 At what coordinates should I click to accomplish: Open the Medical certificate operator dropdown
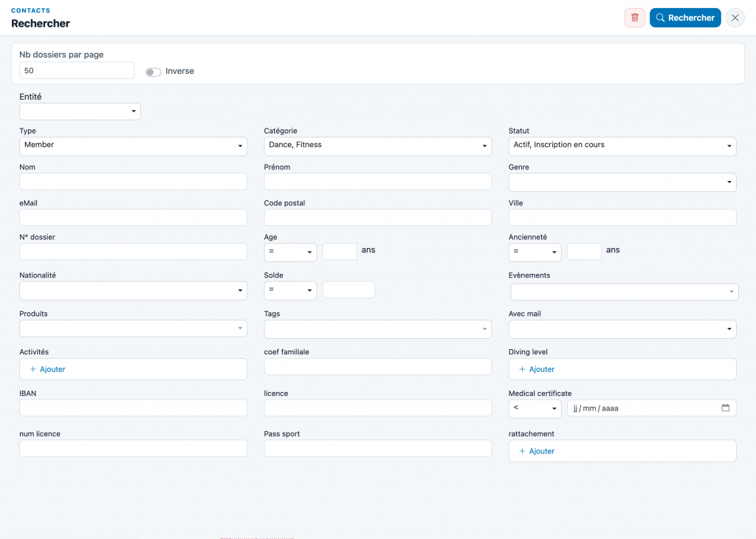tap(535, 409)
